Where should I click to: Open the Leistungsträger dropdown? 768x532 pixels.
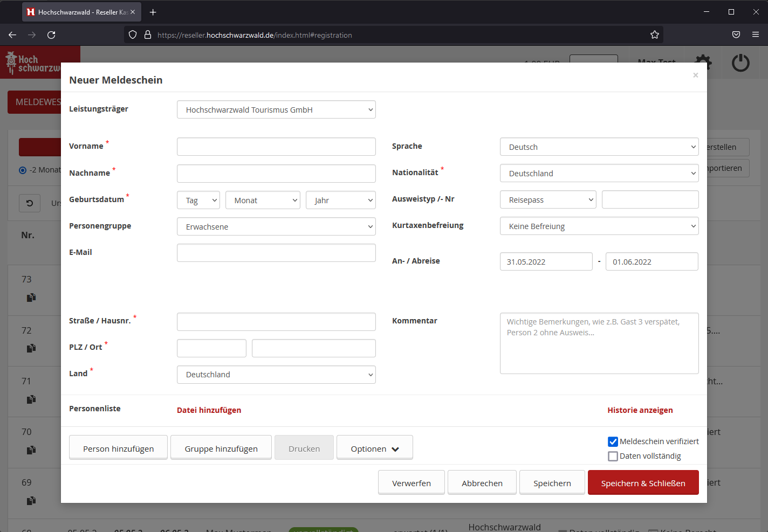coord(276,110)
